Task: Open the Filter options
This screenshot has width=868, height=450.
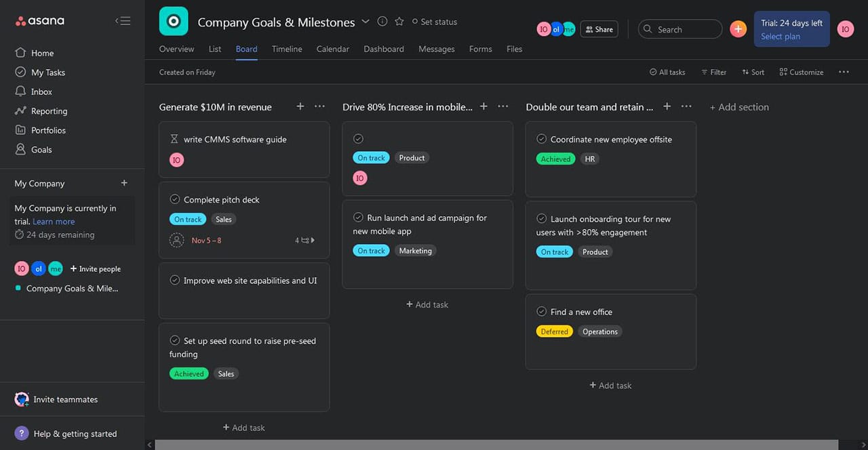Action: [x=713, y=72]
